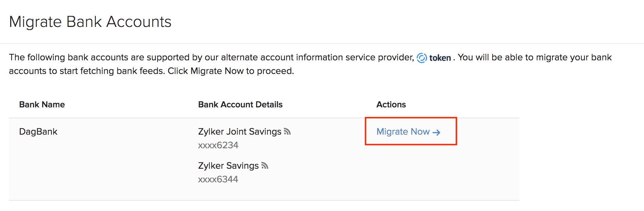Open the Migrate Now link for DagBank
644x211 pixels.
(403, 132)
